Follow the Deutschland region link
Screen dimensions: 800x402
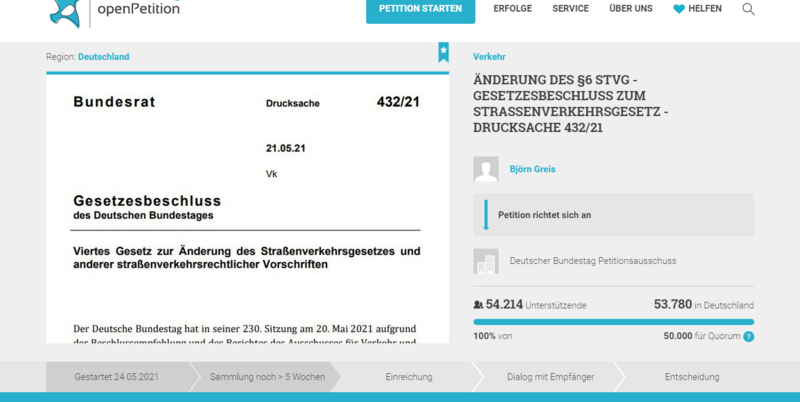coord(104,57)
